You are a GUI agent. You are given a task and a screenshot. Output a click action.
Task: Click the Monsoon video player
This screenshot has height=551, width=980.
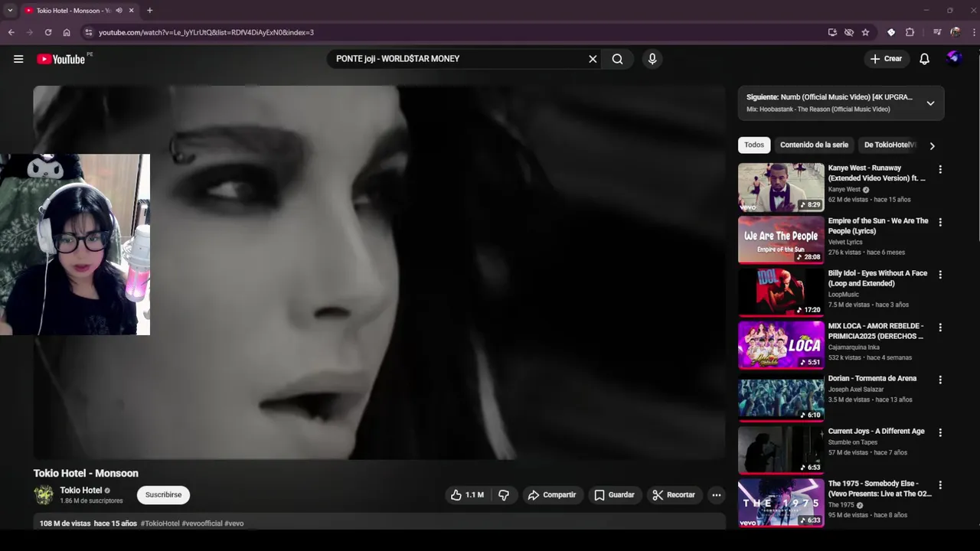tap(379, 272)
